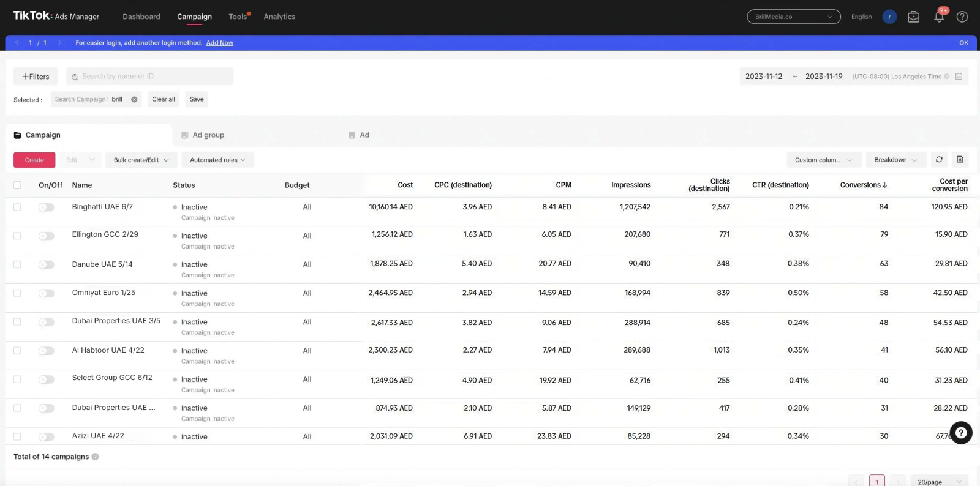Click the floating help bubble icon
980x486 pixels.
[961, 433]
